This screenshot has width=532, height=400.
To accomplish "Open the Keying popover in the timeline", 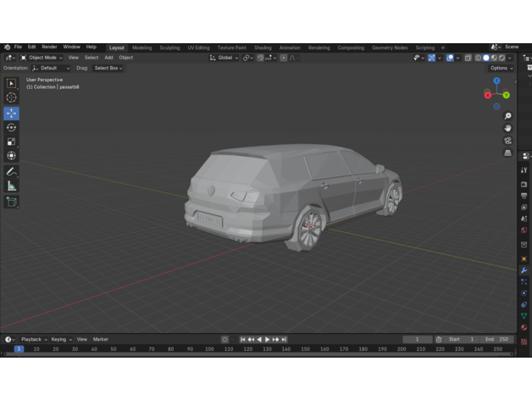I will point(60,339).
